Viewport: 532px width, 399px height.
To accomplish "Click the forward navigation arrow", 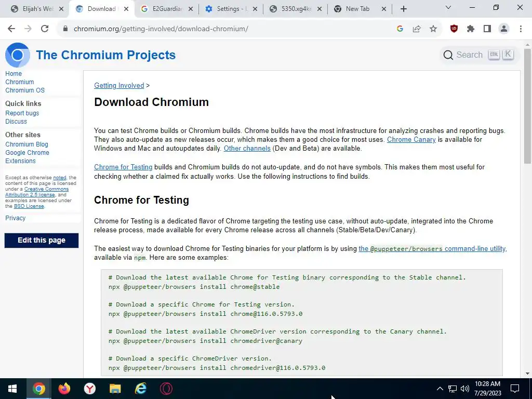I will 28,29.
